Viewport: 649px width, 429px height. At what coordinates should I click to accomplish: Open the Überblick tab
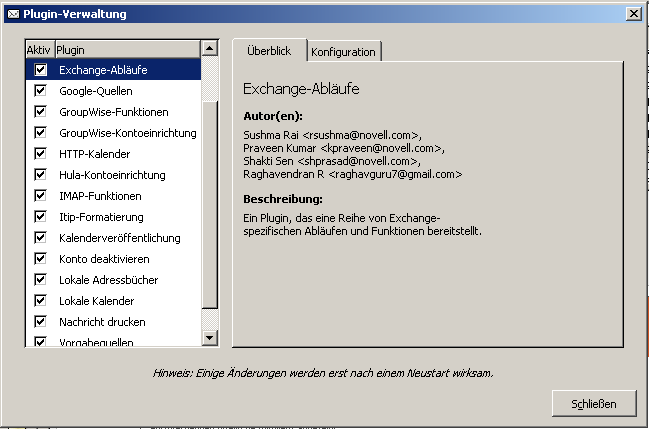(268, 50)
